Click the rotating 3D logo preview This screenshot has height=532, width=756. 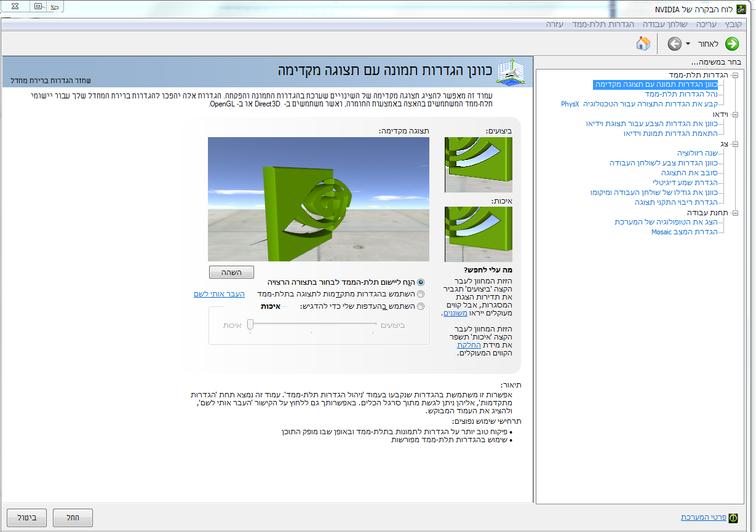[319, 199]
